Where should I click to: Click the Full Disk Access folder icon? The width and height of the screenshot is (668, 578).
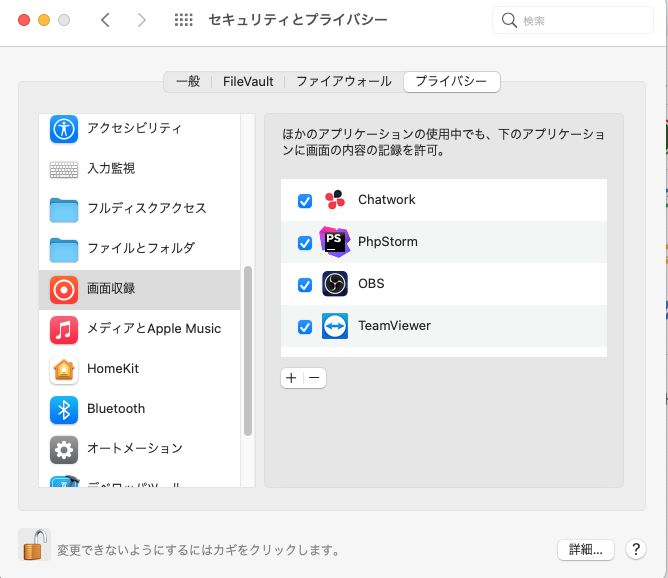click(x=64, y=209)
